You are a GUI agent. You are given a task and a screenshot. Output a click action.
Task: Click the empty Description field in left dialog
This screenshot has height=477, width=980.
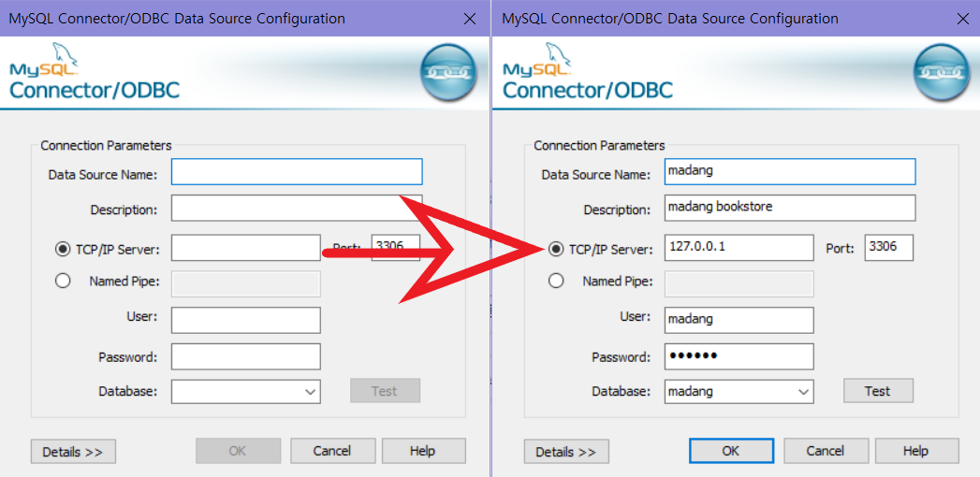(x=297, y=208)
